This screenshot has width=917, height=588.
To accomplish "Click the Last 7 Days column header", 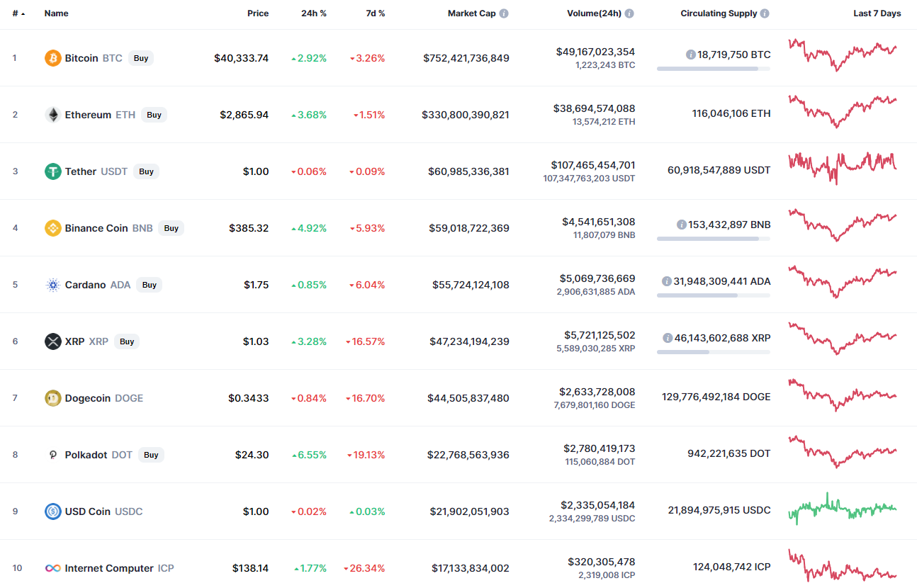I will (x=877, y=13).
